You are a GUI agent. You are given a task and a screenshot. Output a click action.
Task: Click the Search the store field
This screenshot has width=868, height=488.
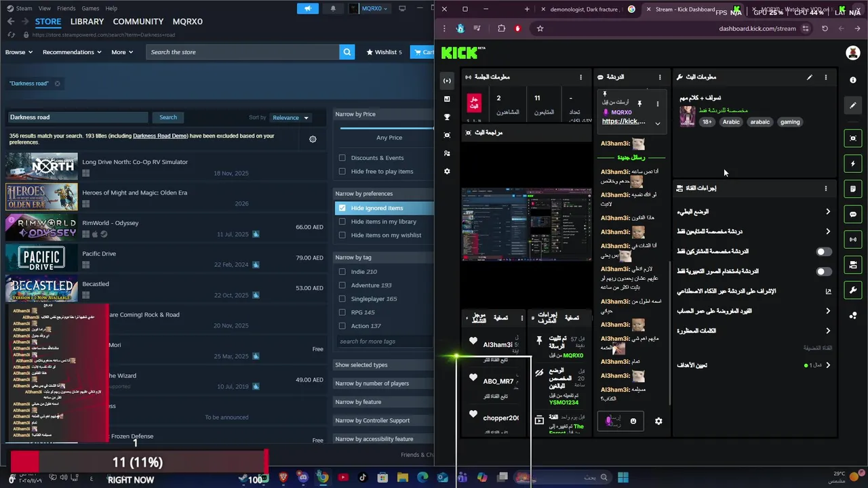tap(242, 52)
